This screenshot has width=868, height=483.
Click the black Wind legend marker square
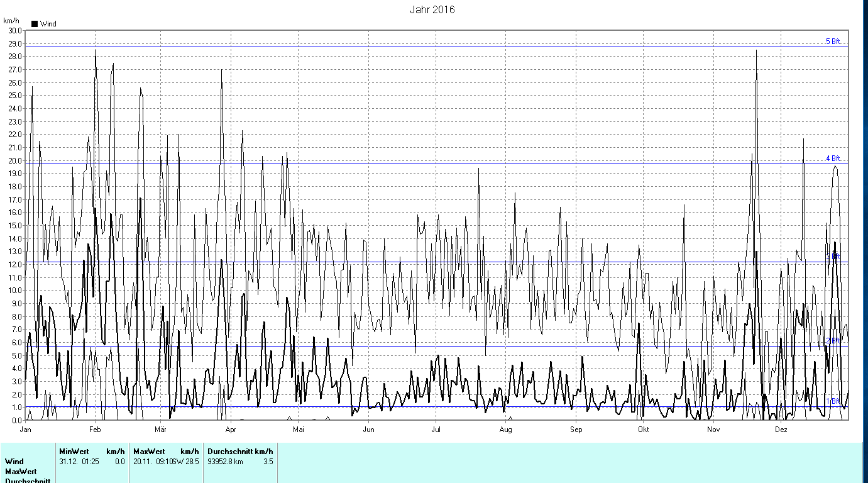[35, 24]
